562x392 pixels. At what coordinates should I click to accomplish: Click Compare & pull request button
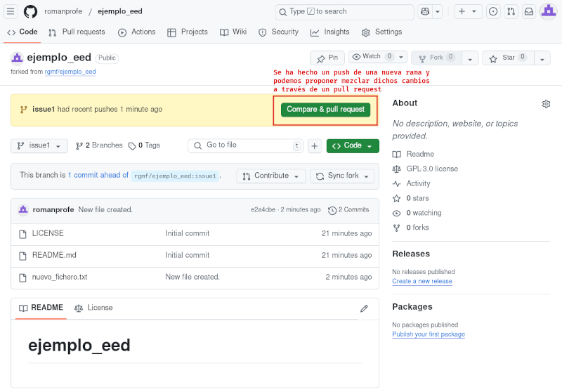[x=325, y=110]
